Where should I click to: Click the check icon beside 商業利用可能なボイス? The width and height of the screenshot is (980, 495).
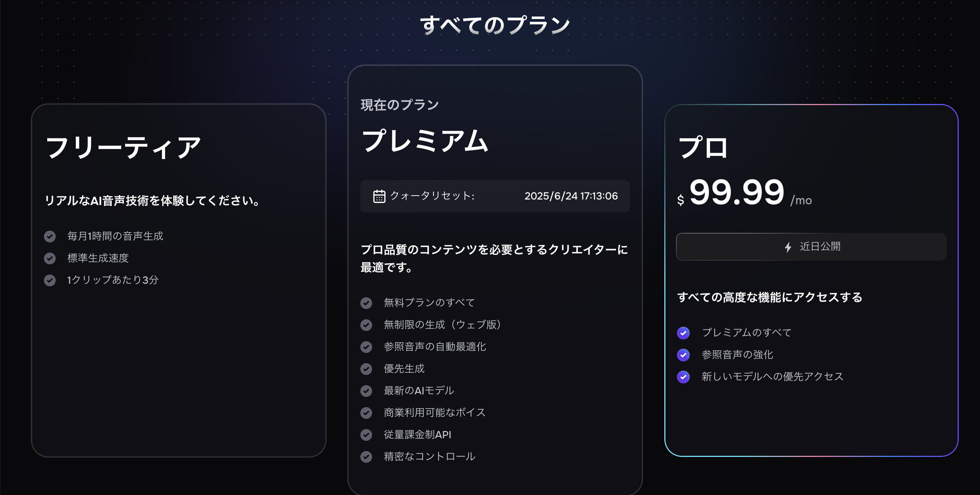[x=366, y=413]
